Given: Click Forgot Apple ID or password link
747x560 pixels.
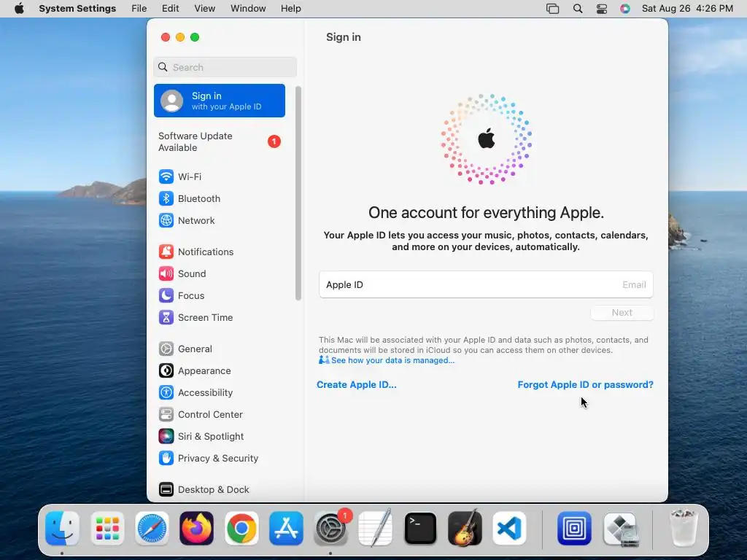Looking at the screenshot, I should [x=586, y=385].
